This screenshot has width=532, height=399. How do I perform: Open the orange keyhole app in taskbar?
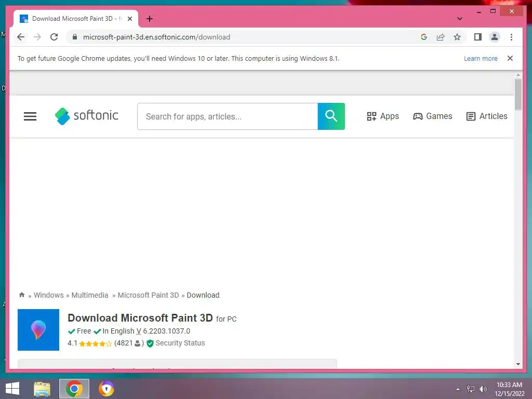point(106,389)
